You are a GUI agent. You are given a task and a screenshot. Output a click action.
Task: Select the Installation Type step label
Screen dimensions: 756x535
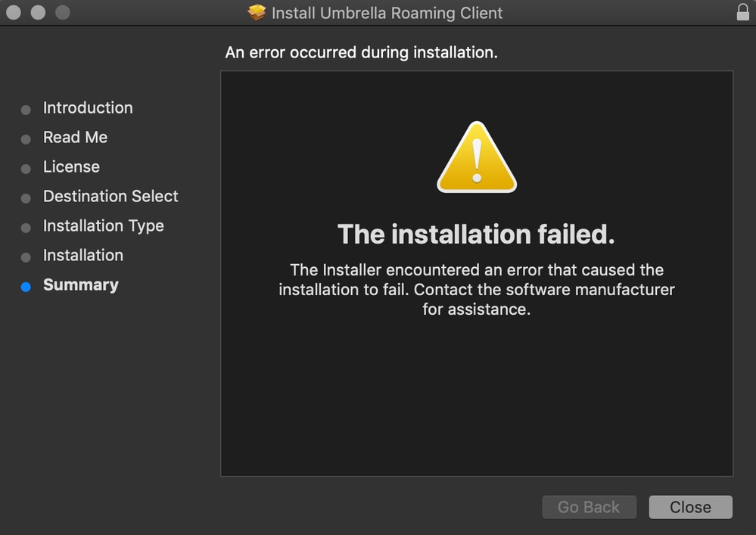tap(103, 226)
